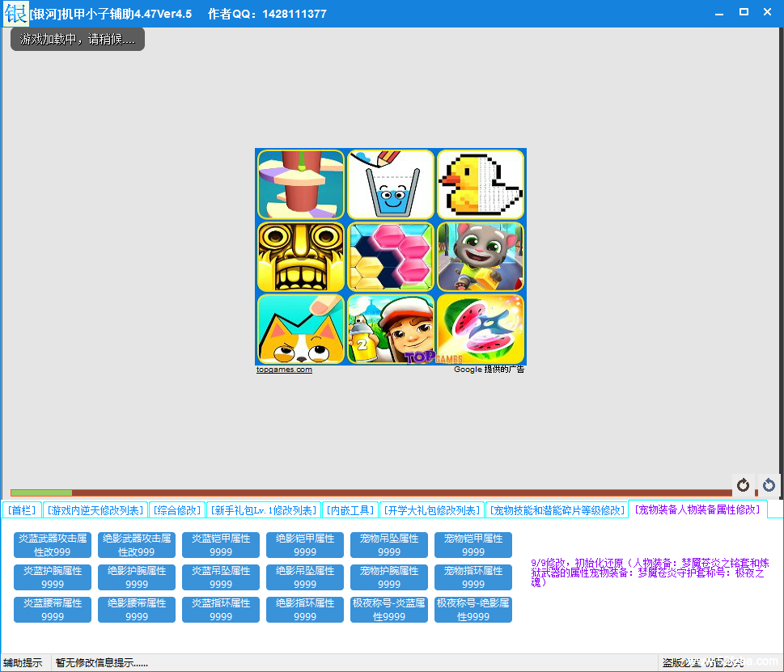Click the 绝影腰带属性9999 button
The width and height of the screenshot is (784, 672).
pos(137,610)
